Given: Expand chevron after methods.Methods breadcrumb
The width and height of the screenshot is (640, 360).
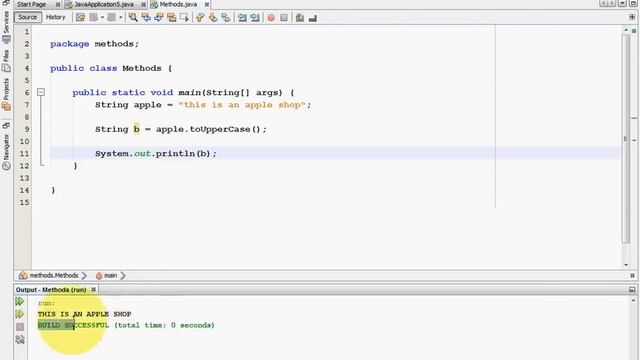Looking at the screenshot, I should [84, 276].
